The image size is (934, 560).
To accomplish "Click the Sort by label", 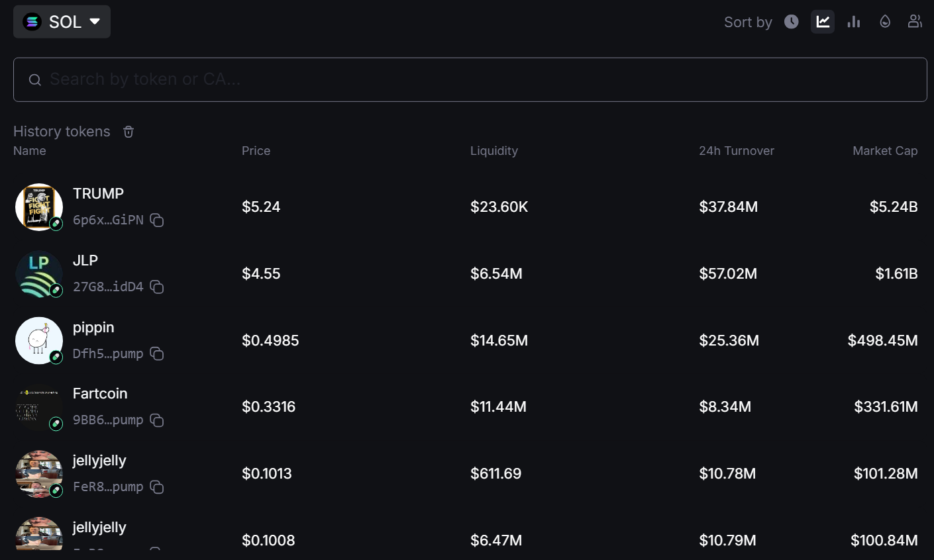I will 748,23.
